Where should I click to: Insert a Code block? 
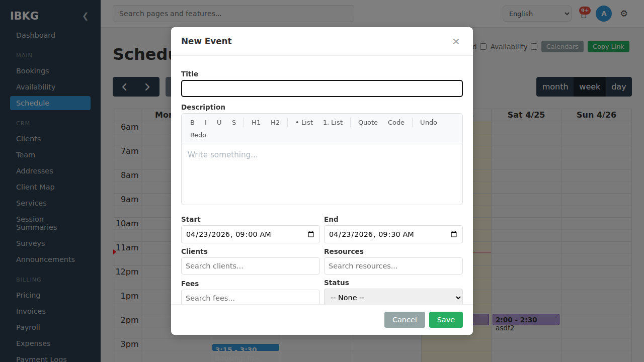click(x=396, y=122)
